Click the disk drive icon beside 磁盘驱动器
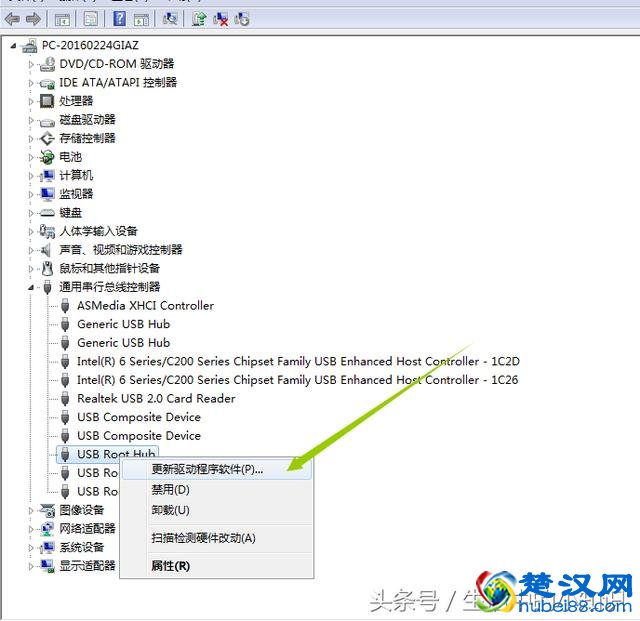This screenshot has height=621, width=640. [x=47, y=120]
